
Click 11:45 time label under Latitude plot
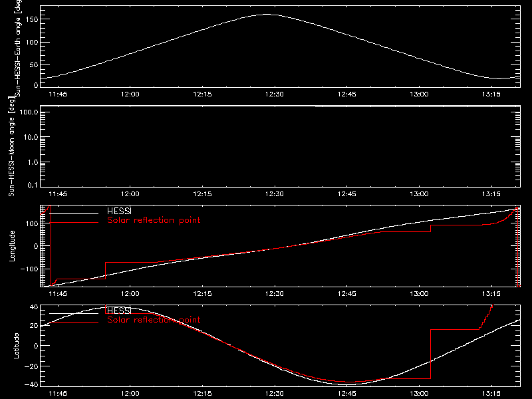coord(58,393)
